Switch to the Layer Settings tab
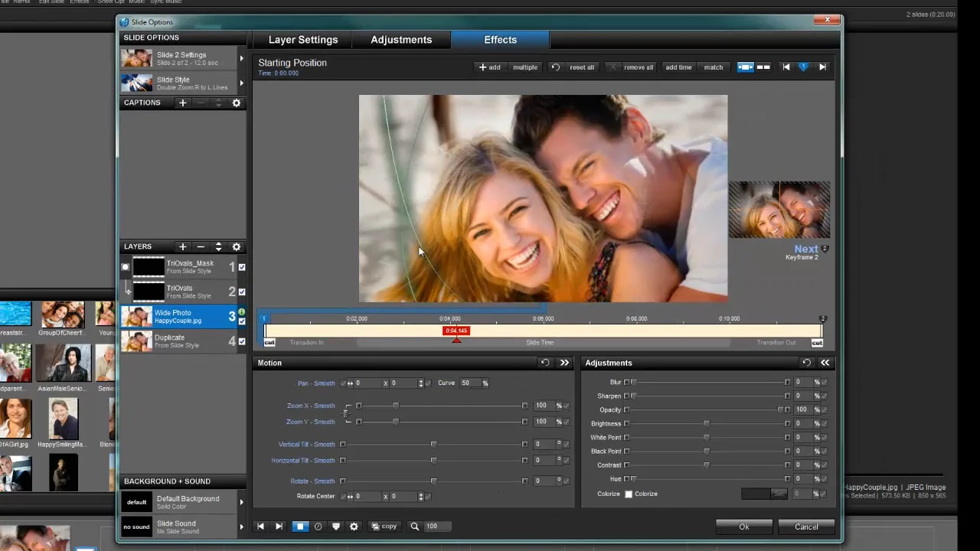Screen dimensions: 980x551 click(x=303, y=40)
